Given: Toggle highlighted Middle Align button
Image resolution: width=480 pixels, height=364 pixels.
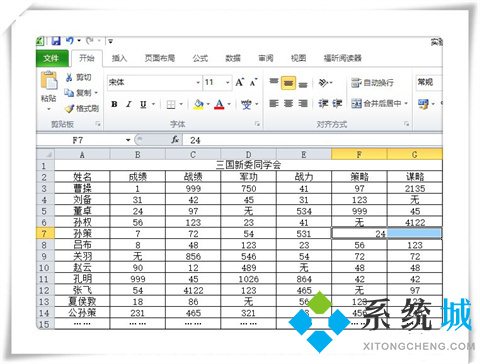Looking at the screenshot, I should [288, 83].
